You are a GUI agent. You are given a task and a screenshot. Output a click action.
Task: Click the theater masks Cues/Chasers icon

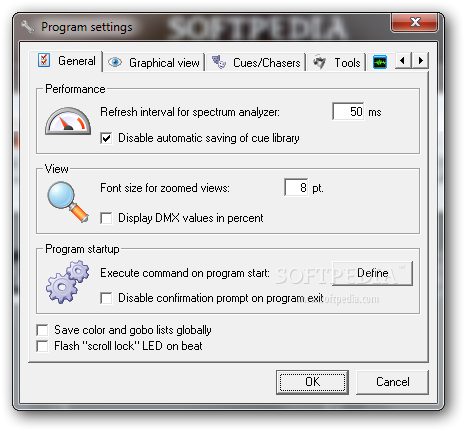pos(219,62)
